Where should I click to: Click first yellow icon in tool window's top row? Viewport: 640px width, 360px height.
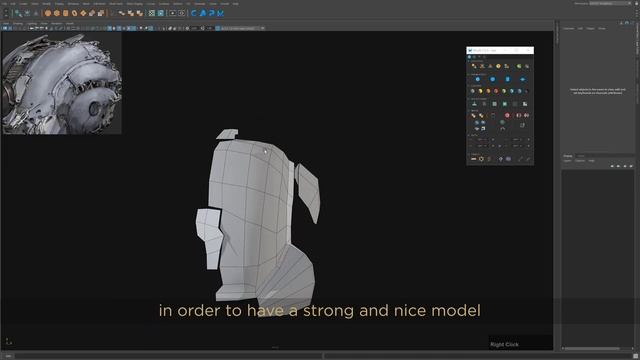coord(474,66)
